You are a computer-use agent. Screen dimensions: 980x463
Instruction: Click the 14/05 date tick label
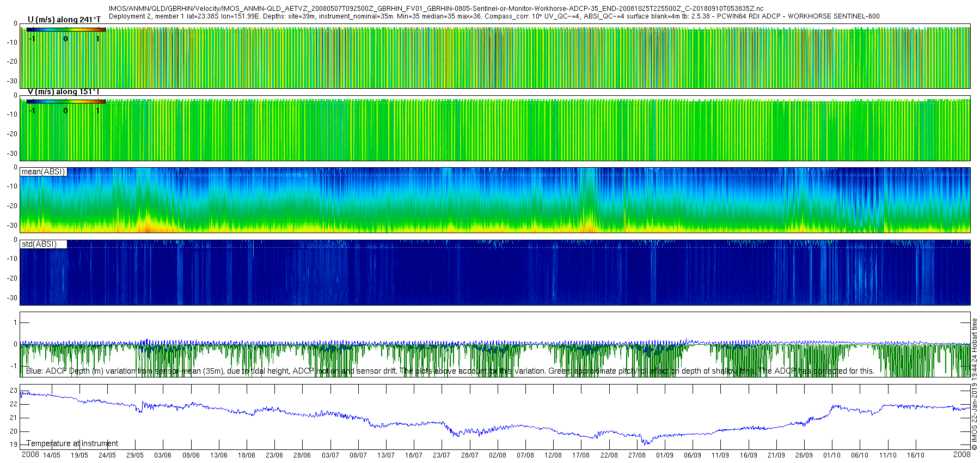[x=52, y=455]
